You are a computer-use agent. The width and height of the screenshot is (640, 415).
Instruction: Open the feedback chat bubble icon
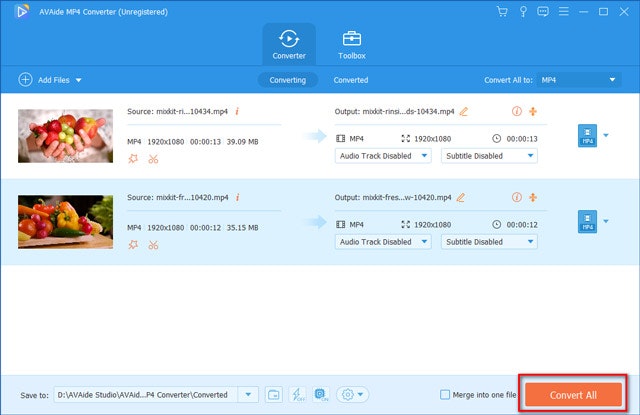(x=543, y=11)
